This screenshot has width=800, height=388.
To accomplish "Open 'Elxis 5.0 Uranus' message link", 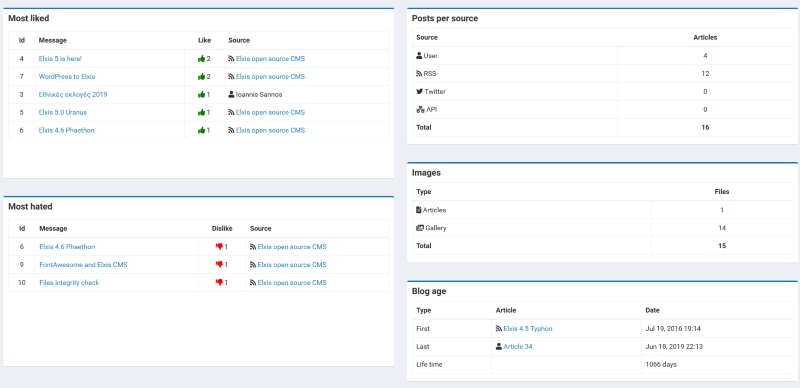I will pos(63,112).
